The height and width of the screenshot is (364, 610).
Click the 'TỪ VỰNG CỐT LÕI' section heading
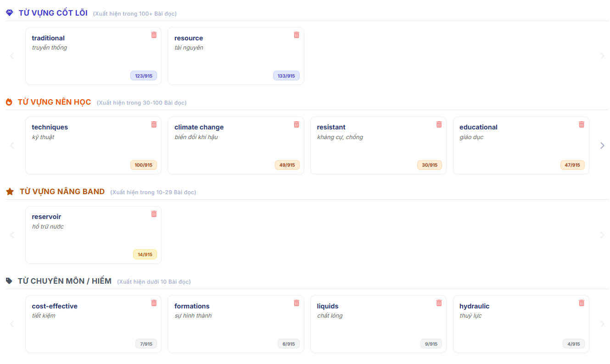53,13
